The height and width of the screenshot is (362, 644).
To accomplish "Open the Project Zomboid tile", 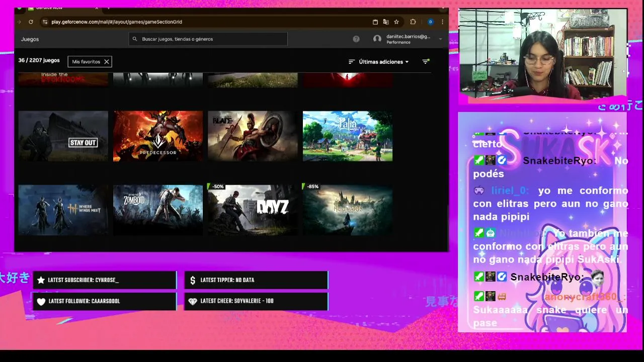I will [x=158, y=209].
